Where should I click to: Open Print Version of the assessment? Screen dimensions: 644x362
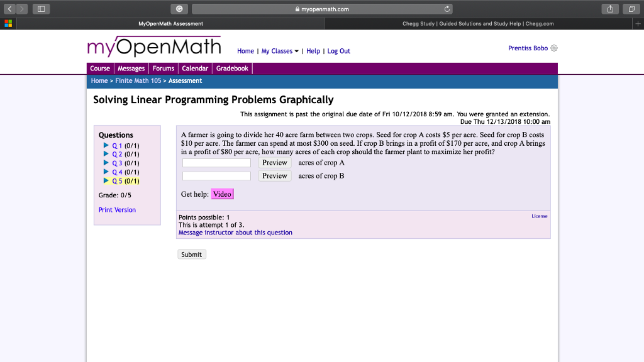tap(117, 210)
